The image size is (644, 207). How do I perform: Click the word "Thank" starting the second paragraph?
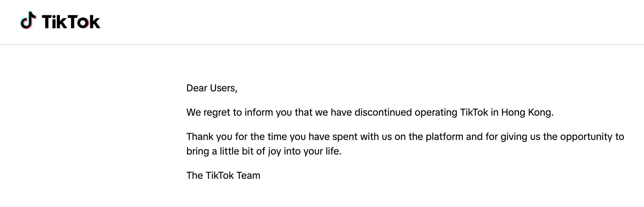pos(200,137)
